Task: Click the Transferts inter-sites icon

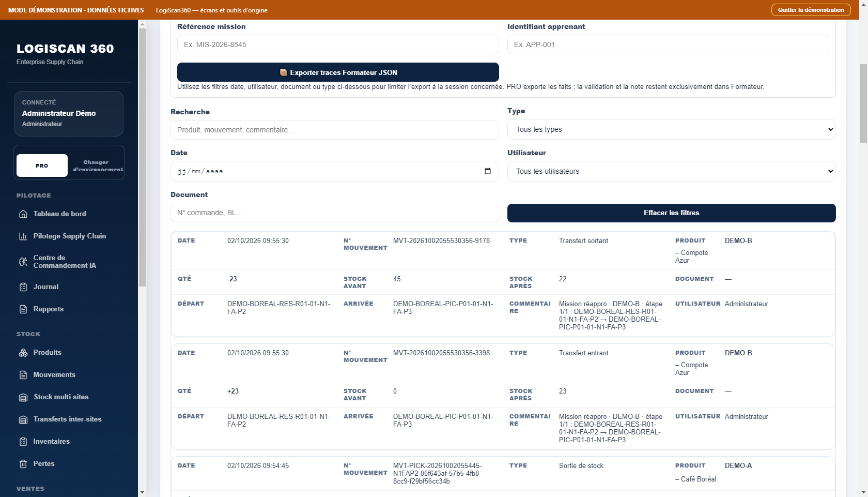Action: [x=23, y=419]
